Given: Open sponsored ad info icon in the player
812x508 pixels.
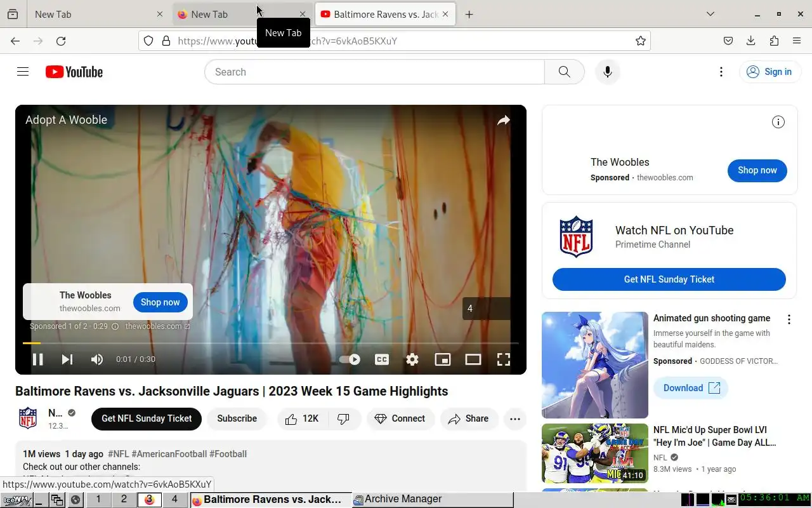Looking at the screenshot, I should point(115,326).
